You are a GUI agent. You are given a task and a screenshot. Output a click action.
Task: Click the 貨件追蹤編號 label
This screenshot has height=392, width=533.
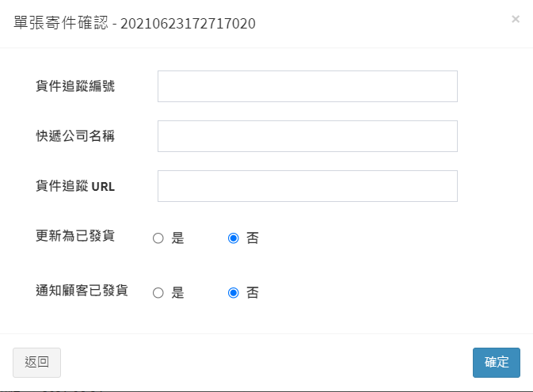click(x=75, y=86)
